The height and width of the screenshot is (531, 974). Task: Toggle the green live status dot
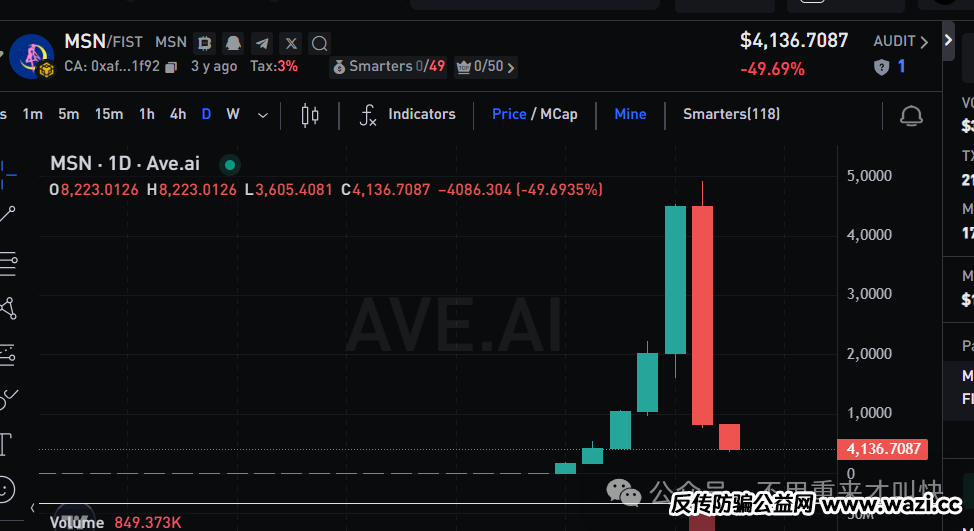230,164
